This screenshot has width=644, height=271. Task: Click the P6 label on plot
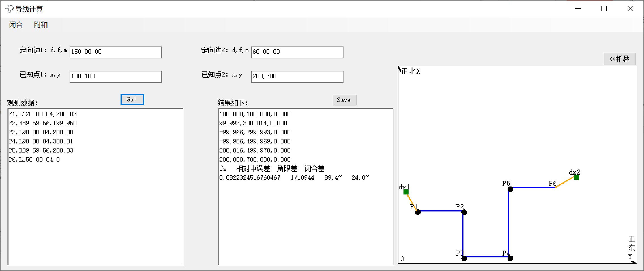[553, 183]
